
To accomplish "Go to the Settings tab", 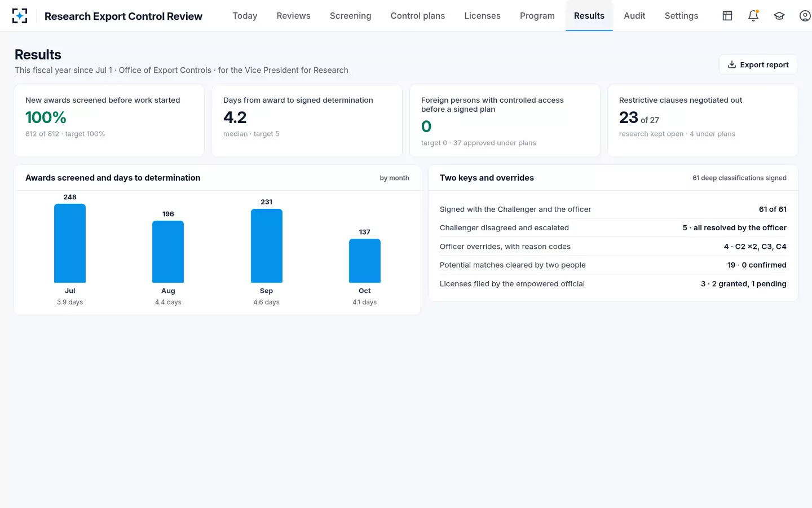I will 681,16.
